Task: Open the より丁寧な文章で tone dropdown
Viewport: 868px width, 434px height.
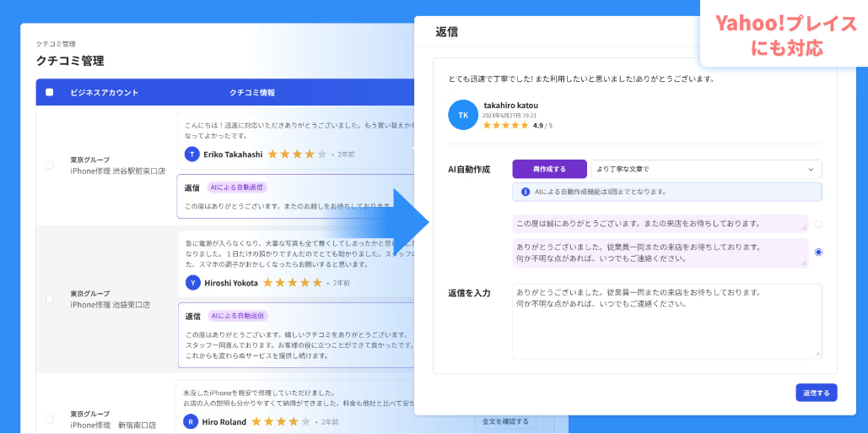Action: [706, 169]
